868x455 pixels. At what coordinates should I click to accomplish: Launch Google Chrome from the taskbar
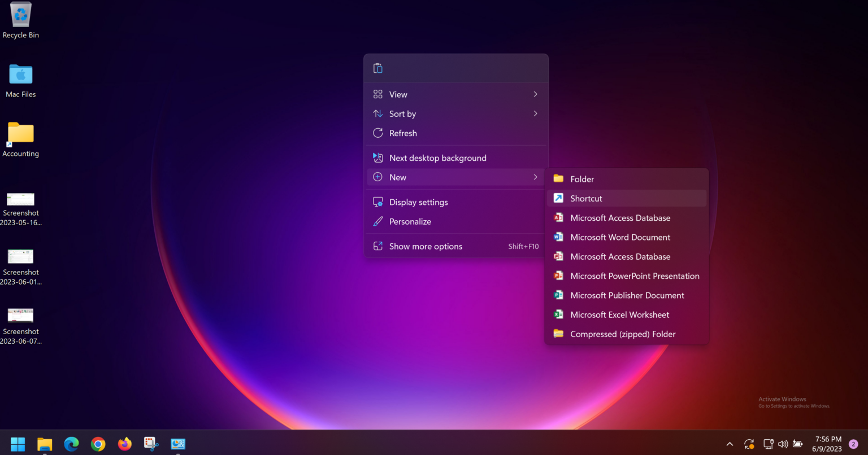pyautogui.click(x=98, y=444)
